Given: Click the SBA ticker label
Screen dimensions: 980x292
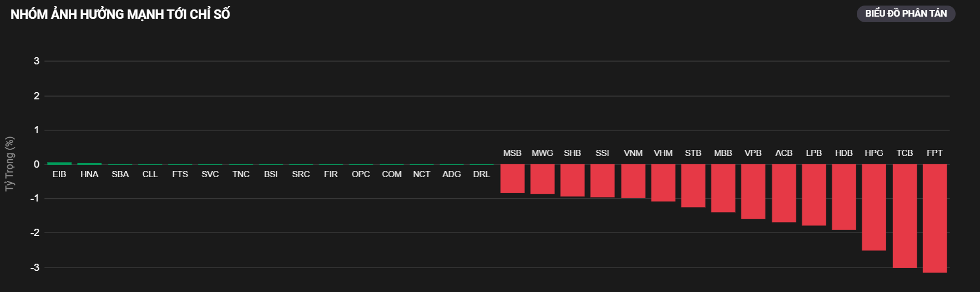Looking at the screenshot, I should point(120,174).
